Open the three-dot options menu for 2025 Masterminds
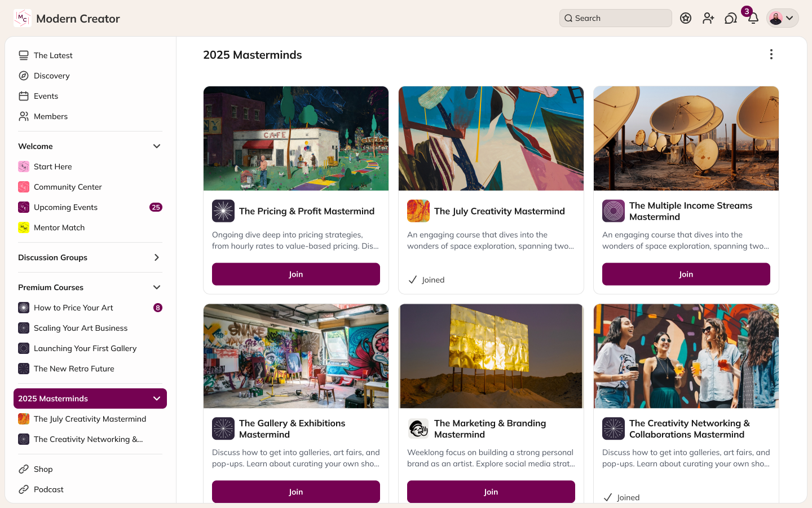Viewport: 812px width, 508px height. [x=771, y=54]
